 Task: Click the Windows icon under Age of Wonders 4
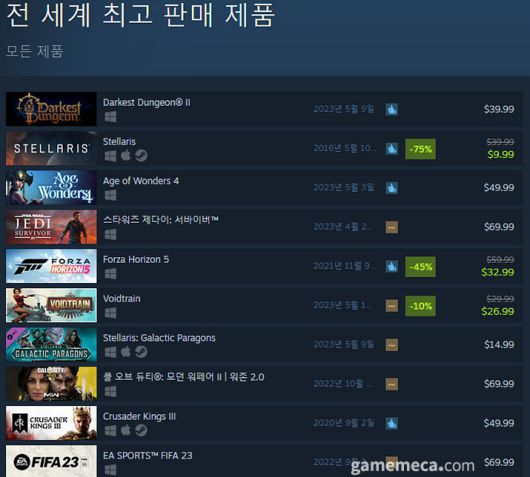point(111,195)
